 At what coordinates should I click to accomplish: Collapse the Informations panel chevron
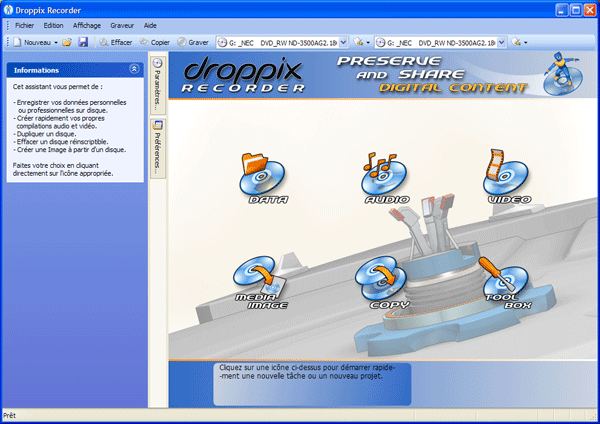134,69
